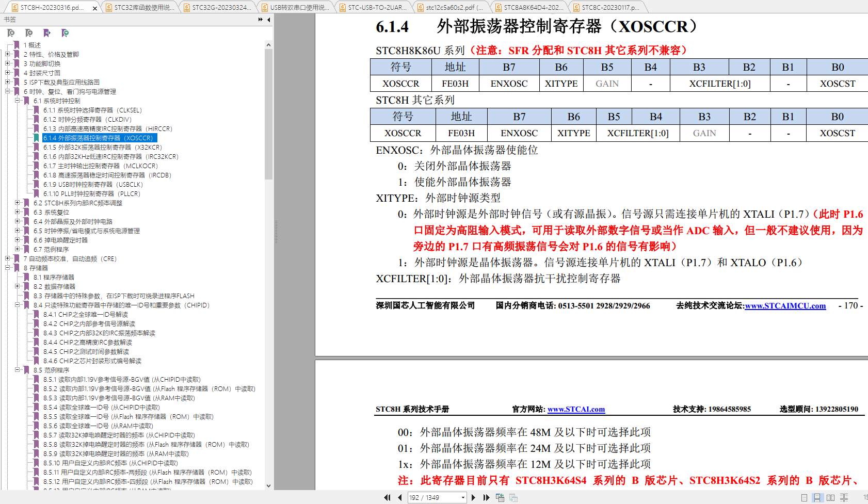Open bookmark 6.1.3 内部高速高精度IRC控制寄存器
The image size is (868, 504).
click(107, 128)
